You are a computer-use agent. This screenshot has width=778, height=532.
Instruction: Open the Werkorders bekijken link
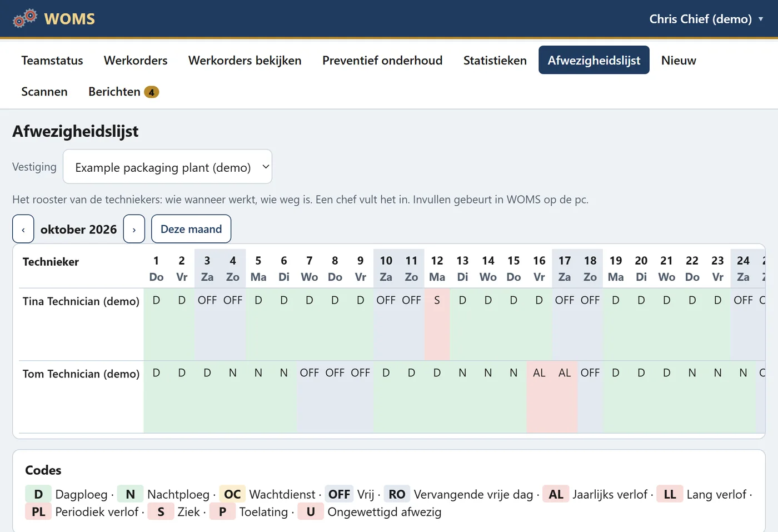[245, 60]
